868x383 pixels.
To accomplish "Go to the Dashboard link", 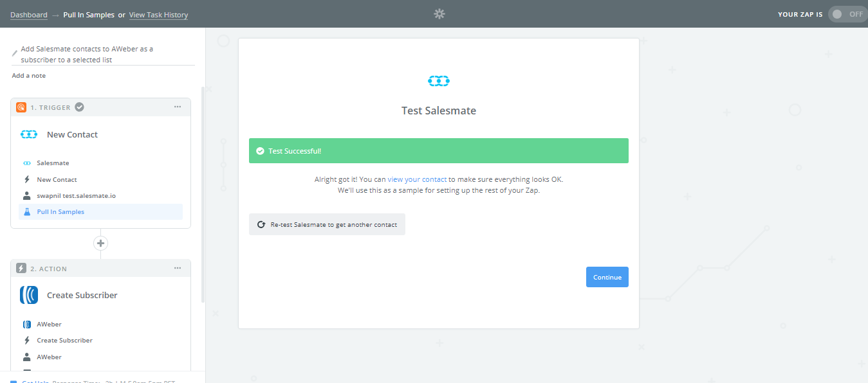I will (x=29, y=15).
